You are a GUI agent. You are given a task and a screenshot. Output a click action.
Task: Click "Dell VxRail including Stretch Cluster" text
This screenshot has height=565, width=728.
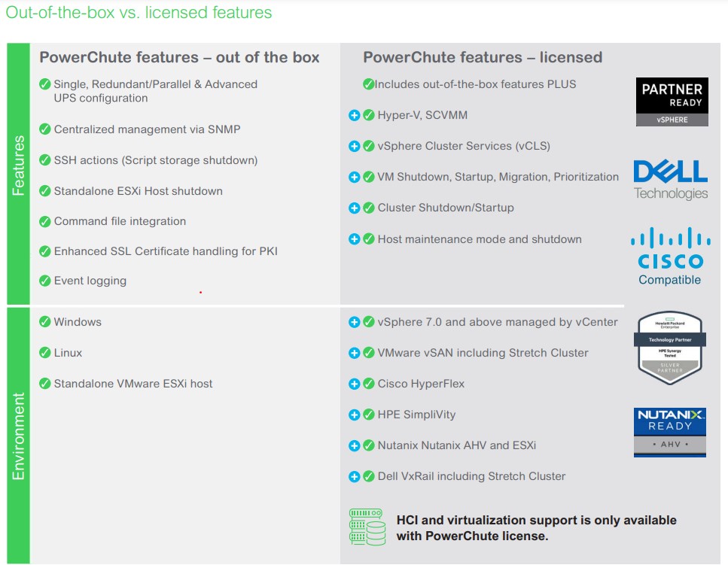point(472,477)
